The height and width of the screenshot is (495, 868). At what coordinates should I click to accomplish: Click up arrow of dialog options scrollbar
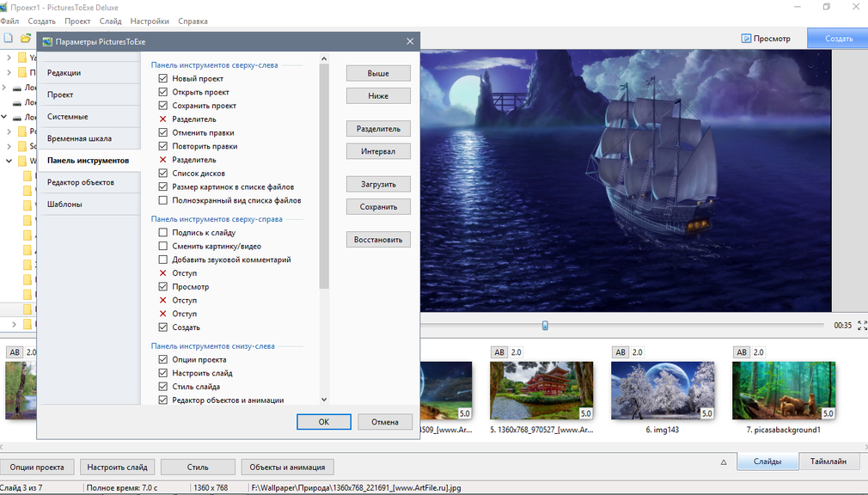324,58
